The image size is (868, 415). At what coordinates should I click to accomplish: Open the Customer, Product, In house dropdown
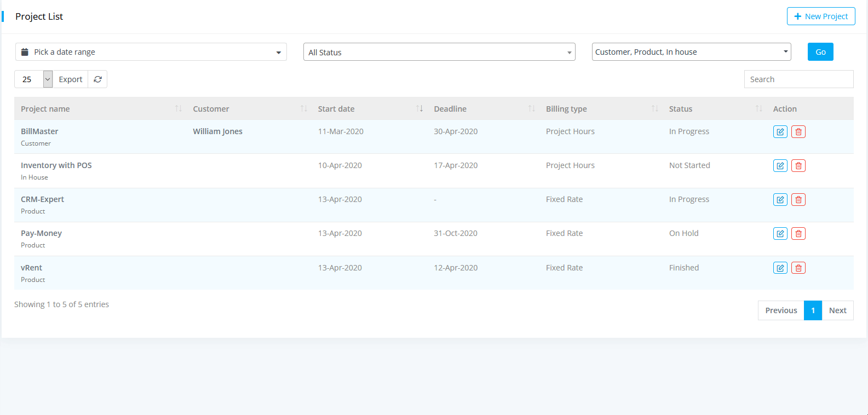click(x=691, y=52)
